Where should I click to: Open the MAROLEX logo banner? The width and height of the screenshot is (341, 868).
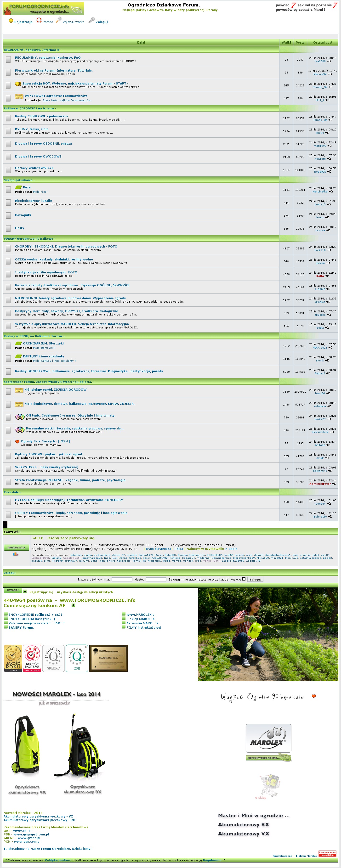pyautogui.click(x=268, y=738)
